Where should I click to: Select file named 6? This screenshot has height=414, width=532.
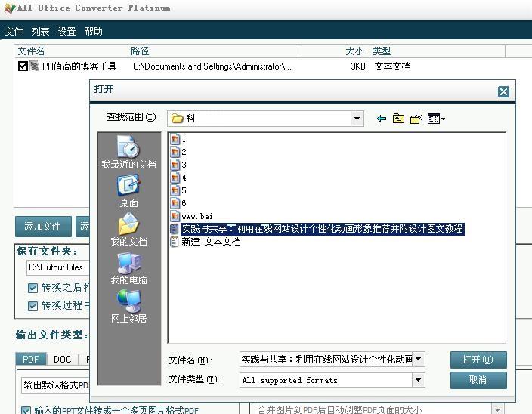(178, 203)
